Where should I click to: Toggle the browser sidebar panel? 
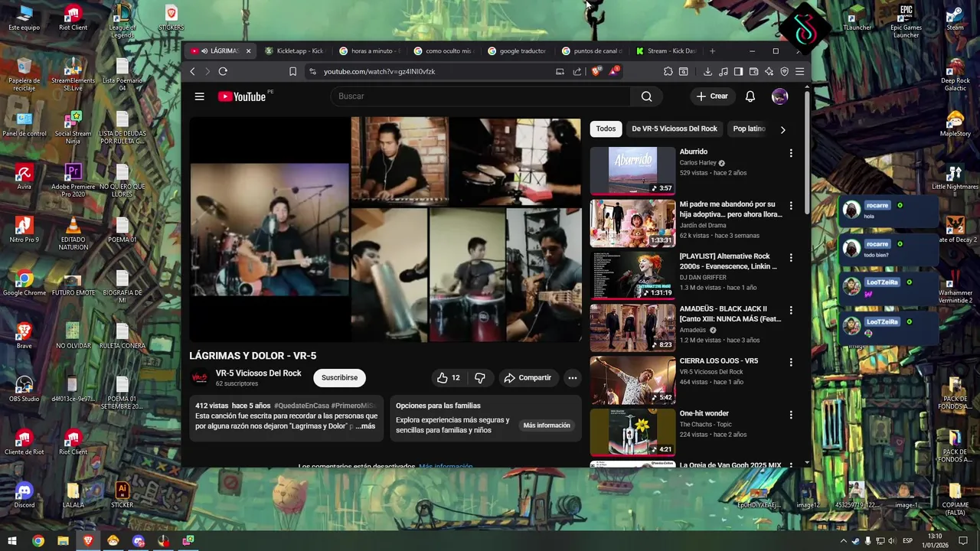[738, 71]
